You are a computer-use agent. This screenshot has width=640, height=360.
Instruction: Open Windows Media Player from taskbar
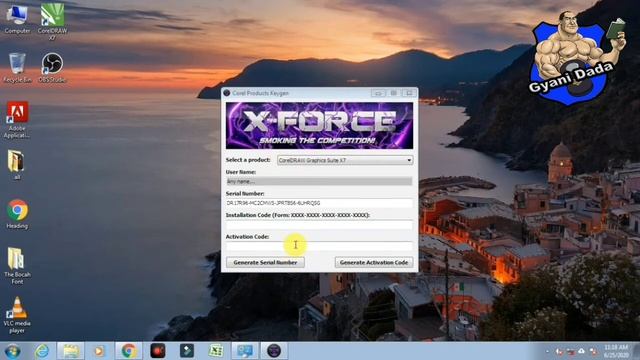(99, 351)
